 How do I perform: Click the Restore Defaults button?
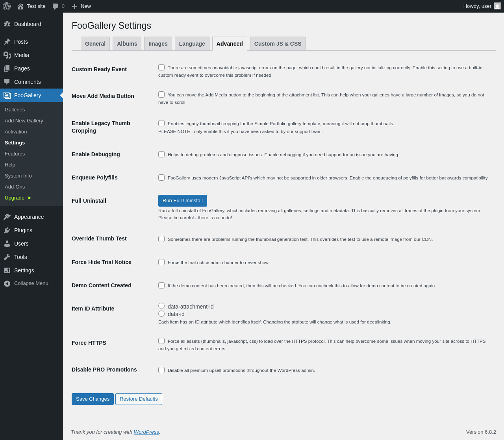pyautogui.click(x=139, y=399)
